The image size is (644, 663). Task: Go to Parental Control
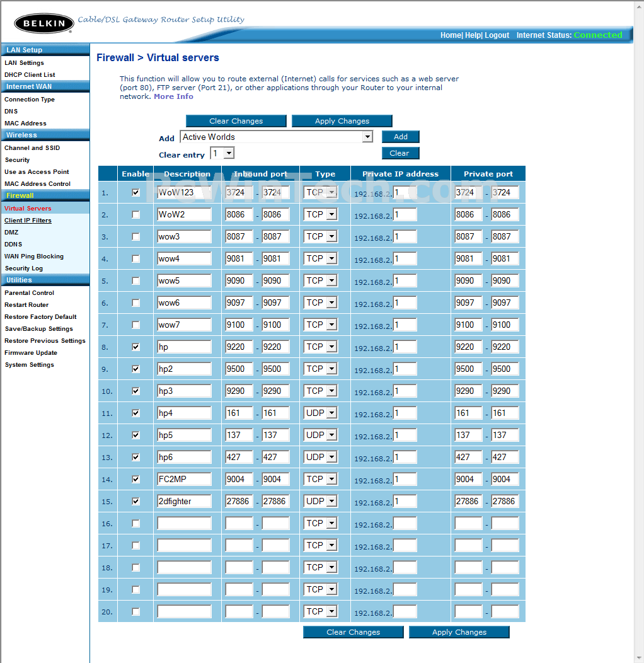[x=29, y=292]
